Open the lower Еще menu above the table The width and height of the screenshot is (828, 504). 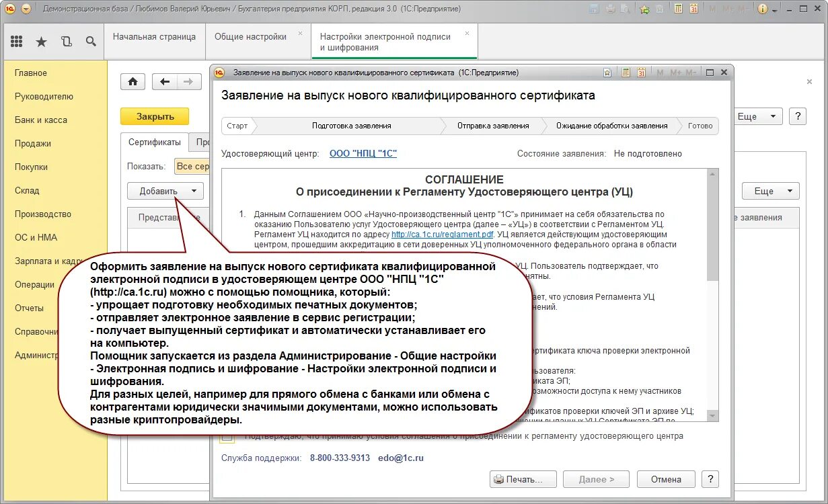click(770, 191)
